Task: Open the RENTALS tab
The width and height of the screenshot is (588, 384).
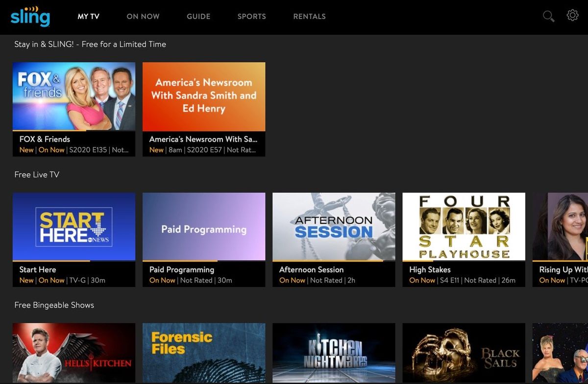Action: click(x=309, y=16)
